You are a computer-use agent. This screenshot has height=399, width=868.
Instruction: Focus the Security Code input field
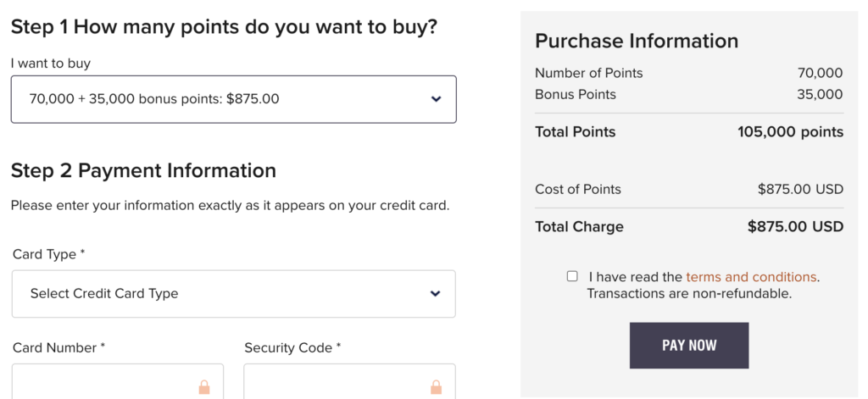(350, 381)
